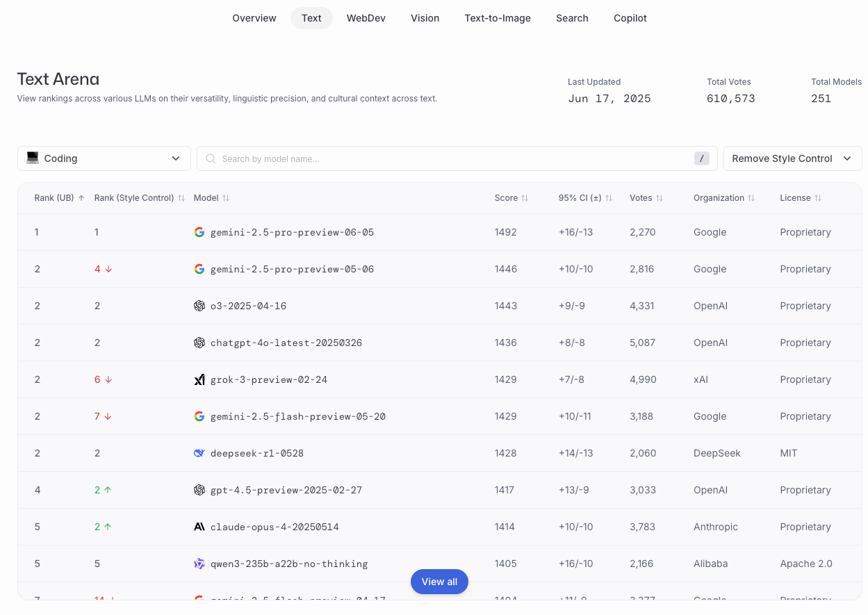Image resolution: width=868 pixels, height=615 pixels.
Task: Click green up arrow in gpt-4.5-preview row
Action: (108, 490)
